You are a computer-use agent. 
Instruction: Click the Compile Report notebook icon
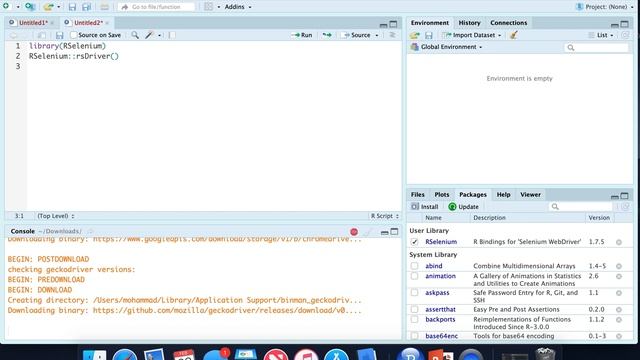(x=172, y=35)
